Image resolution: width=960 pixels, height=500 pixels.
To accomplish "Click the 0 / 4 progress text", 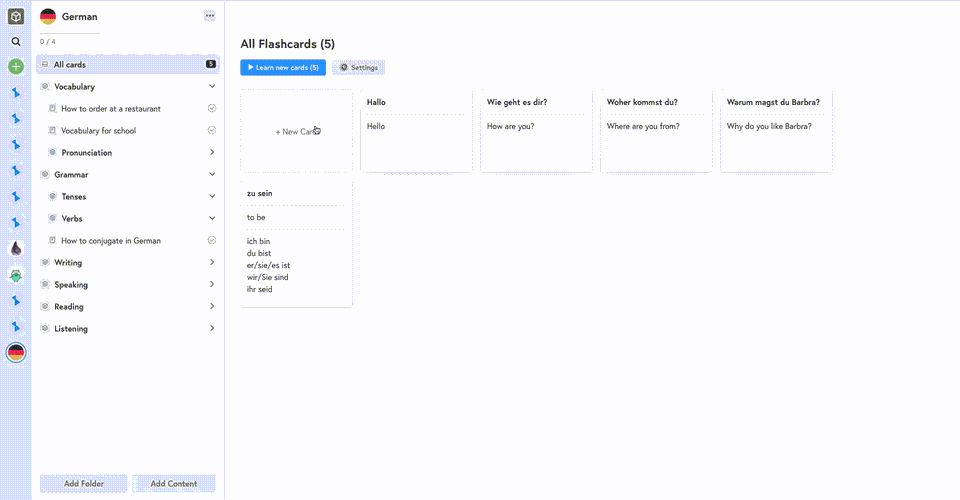I will [x=48, y=42].
